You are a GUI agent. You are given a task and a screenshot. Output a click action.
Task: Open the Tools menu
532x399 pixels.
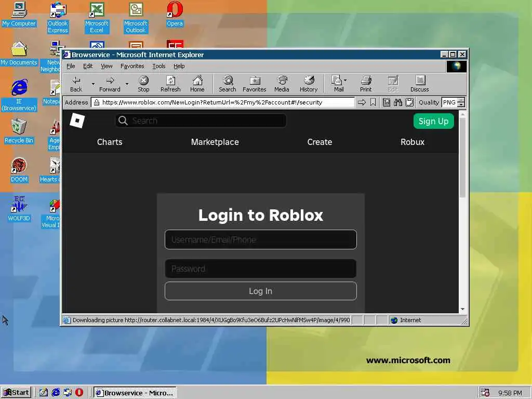[159, 66]
